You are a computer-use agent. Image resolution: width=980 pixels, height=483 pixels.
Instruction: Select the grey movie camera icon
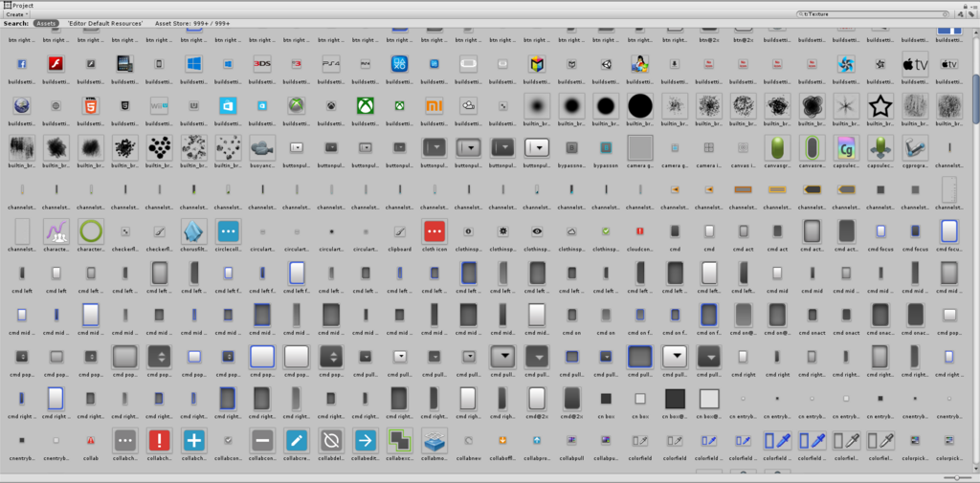(262, 148)
